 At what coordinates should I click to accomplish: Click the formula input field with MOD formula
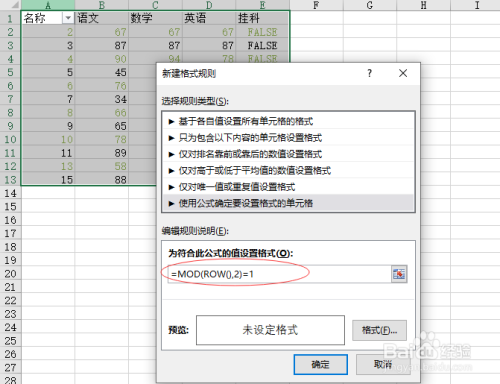[x=279, y=274]
